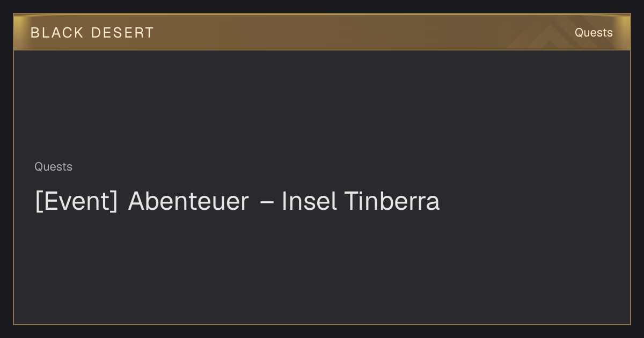The image size is (644, 338).
Task: Click the word DESERT in the logo
Action: (x=122, y=33)
